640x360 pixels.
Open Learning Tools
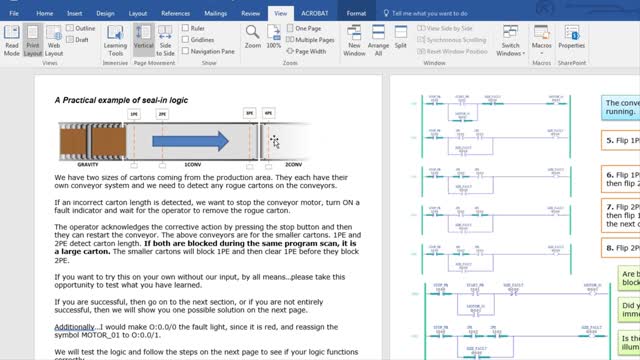pyautogui.click(x=115, y=40)
